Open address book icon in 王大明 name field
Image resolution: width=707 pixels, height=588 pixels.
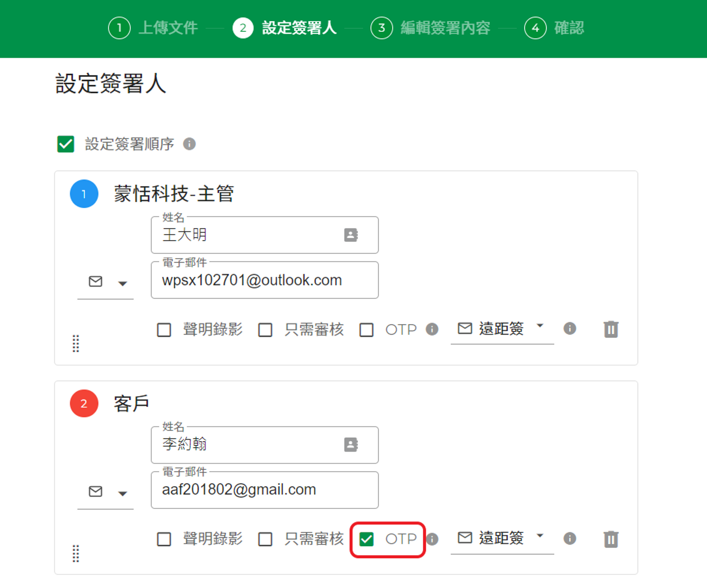(x=351, y=235)
